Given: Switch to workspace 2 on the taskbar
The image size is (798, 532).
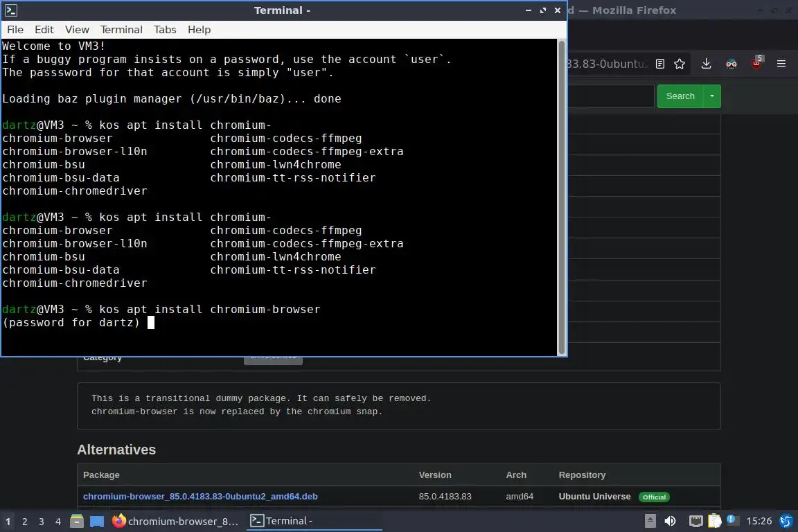Looking at the screenshot, I should [24, 522].
